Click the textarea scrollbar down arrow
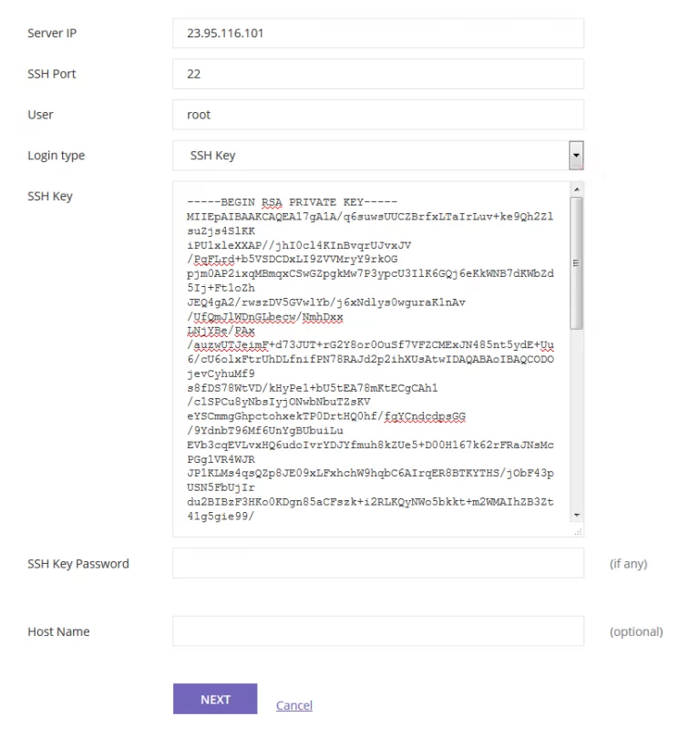 tap(577, 515)
